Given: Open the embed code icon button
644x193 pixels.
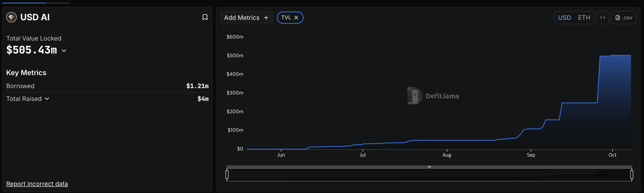Looking at the screenshot, I should tap(603, 18).
